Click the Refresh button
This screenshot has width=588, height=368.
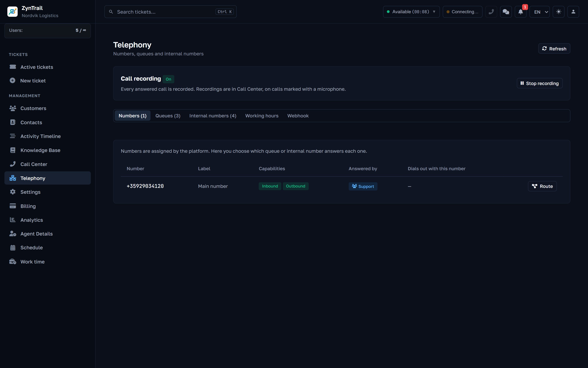(554, 48)
